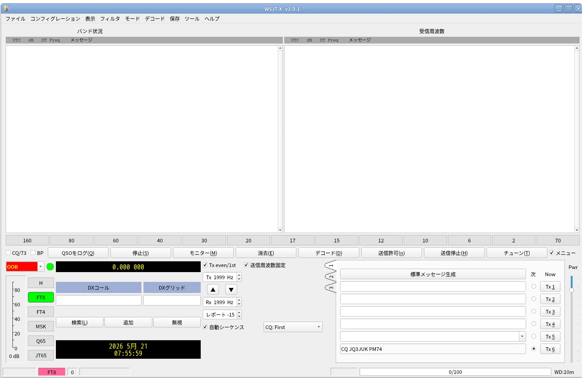This screenshot has height=381, width=588.
Task: Open the 保存 menu
Action: click(174, 19)
